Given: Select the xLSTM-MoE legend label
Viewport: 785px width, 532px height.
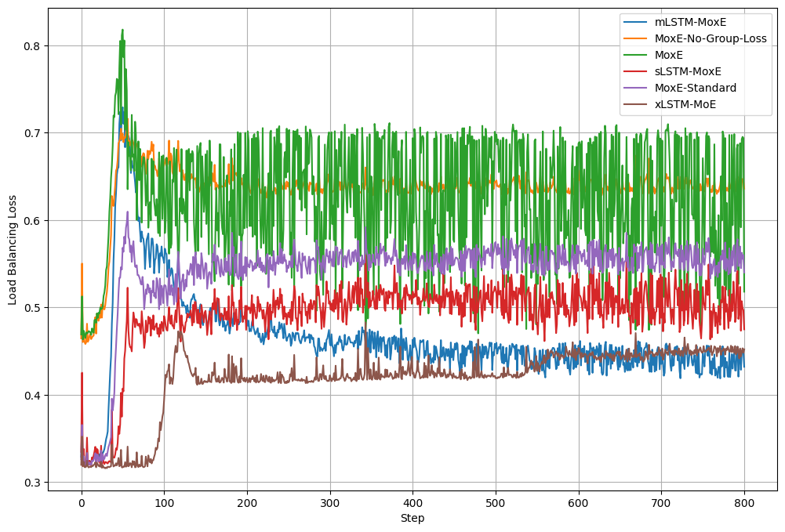Looking at the screenshot, I should click(x=685, y=104).
